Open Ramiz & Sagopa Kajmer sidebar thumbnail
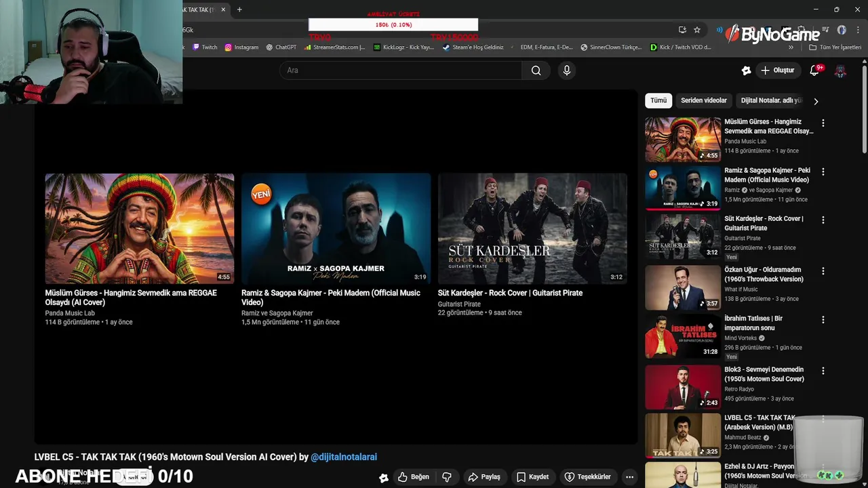This screenshot has height=488, width=868. [683, 188]
